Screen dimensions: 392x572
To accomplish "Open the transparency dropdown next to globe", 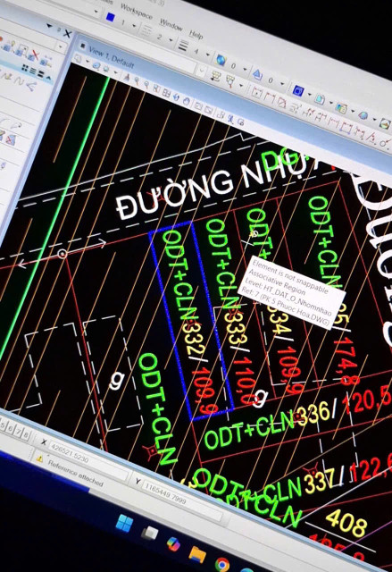I will click(x=246, y=70).
